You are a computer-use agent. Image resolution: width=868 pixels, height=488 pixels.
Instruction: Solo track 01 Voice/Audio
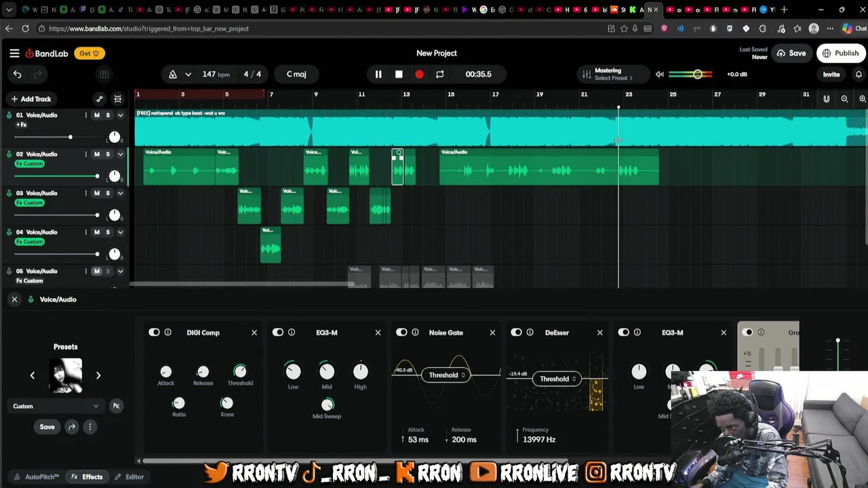(107, 115)
